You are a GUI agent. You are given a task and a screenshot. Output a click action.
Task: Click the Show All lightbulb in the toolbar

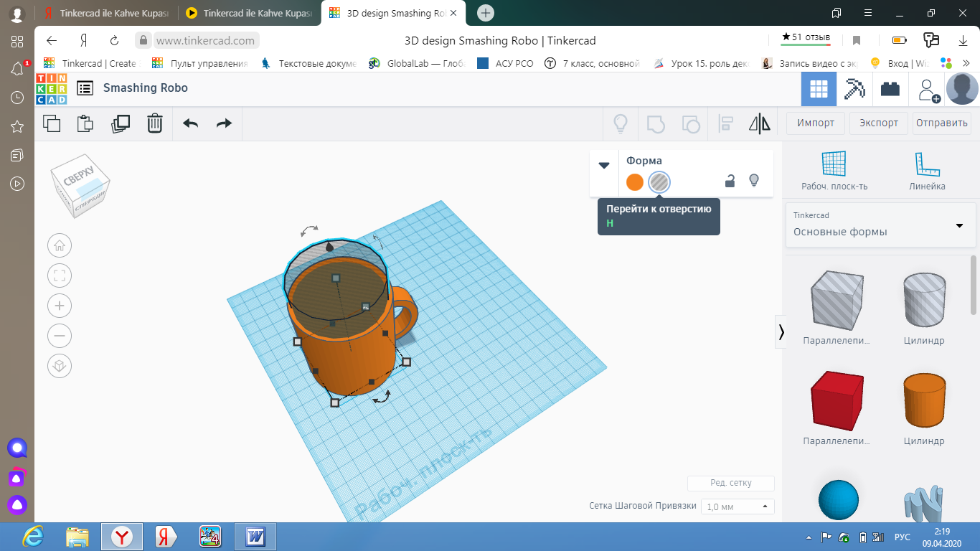[x=620, y=123]
